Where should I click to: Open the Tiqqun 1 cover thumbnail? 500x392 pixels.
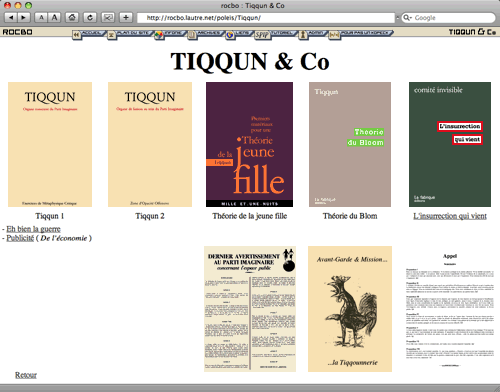pos(50,144)
